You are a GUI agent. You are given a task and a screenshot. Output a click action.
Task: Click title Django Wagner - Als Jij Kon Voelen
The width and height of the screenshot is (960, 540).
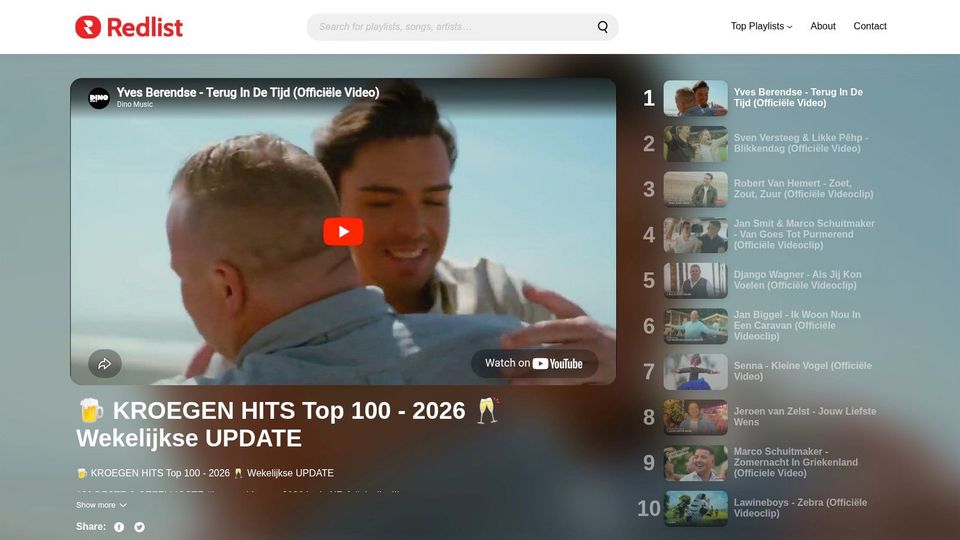pos(797,280)
